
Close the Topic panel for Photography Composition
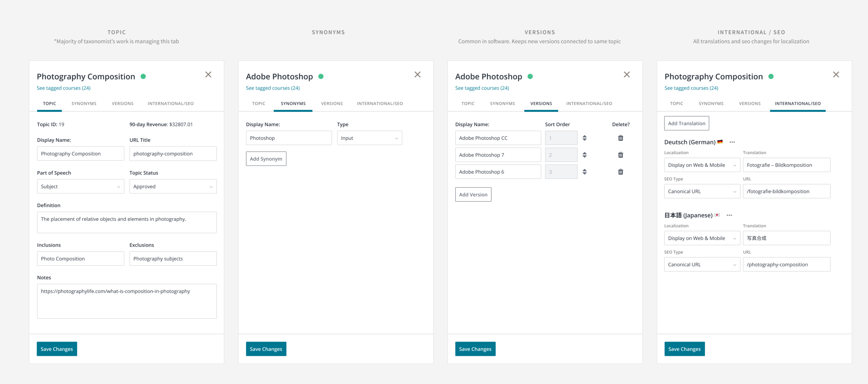(208, 75)
